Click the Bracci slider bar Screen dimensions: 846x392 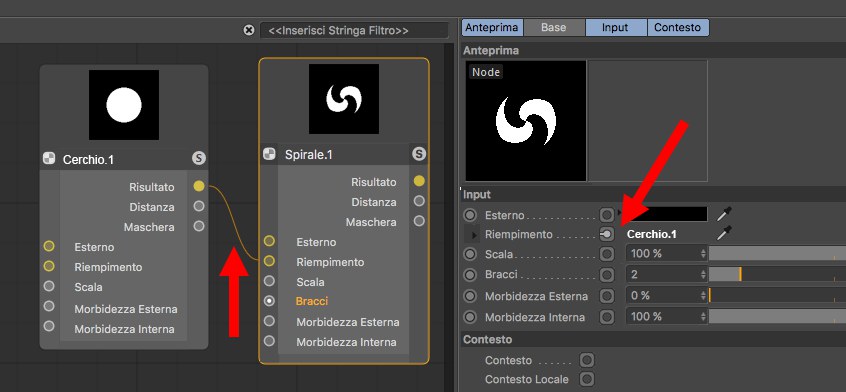coord(777,274)
